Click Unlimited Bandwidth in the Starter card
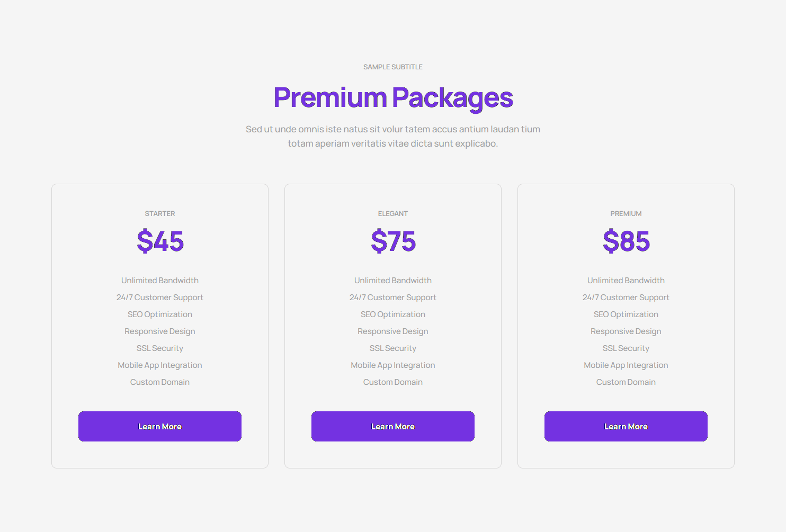 click(160, 281)
